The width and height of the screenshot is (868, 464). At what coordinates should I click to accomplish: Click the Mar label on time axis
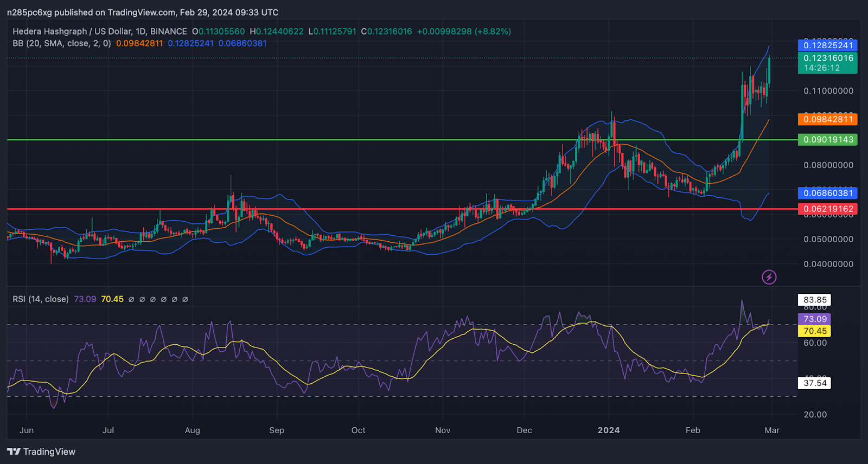tap(772, 430)
